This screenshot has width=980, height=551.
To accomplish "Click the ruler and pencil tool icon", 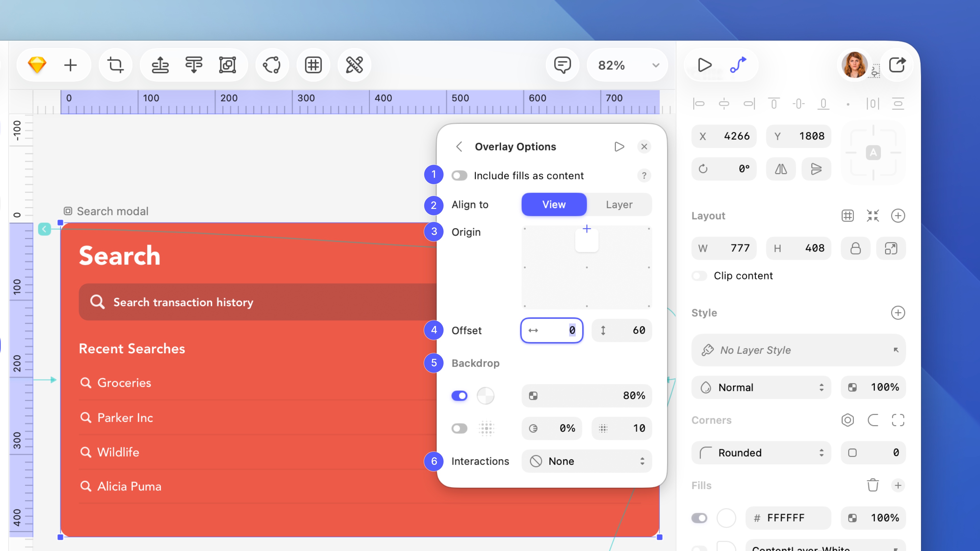I will [x=354, y=65].
